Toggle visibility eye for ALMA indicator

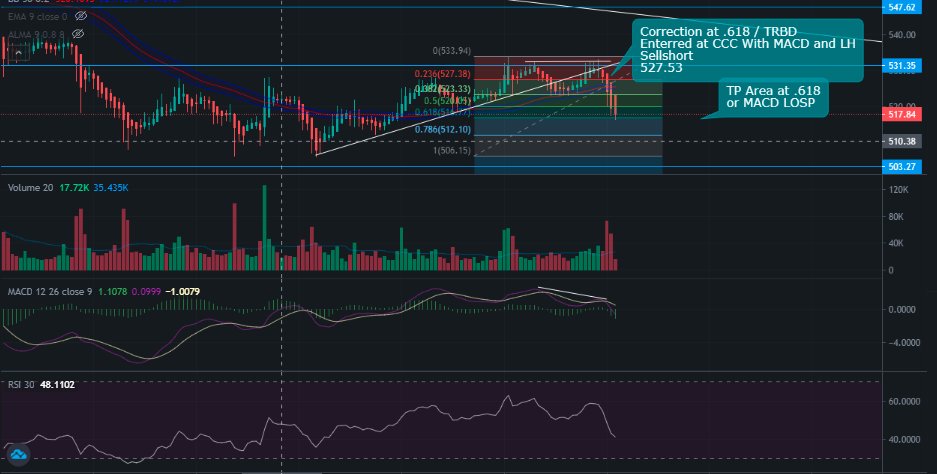(78, 34)
